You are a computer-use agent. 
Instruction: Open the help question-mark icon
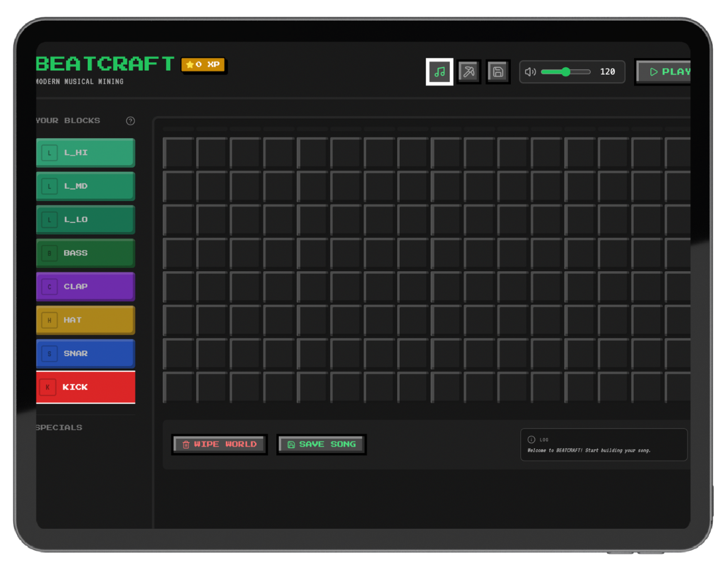(x=131, y=121)
